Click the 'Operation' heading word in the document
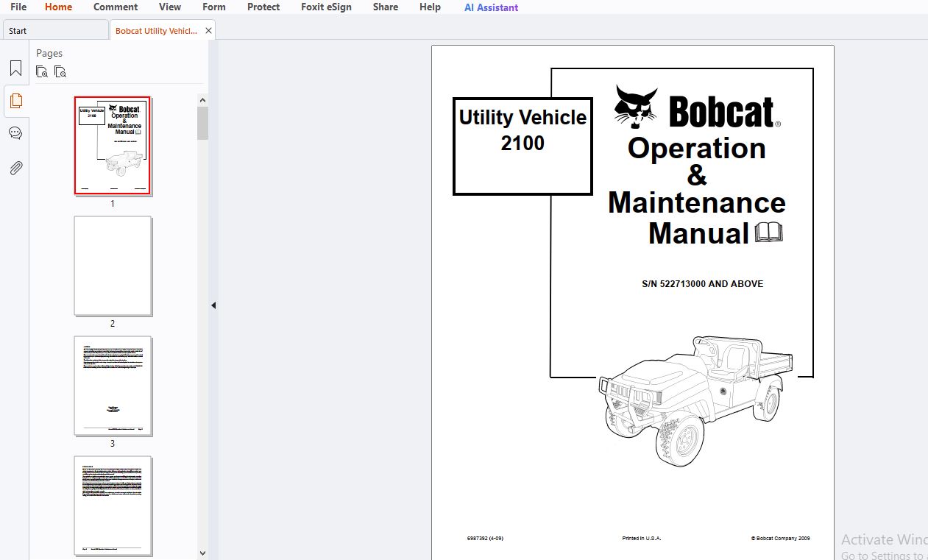 [x=697, y=149]
